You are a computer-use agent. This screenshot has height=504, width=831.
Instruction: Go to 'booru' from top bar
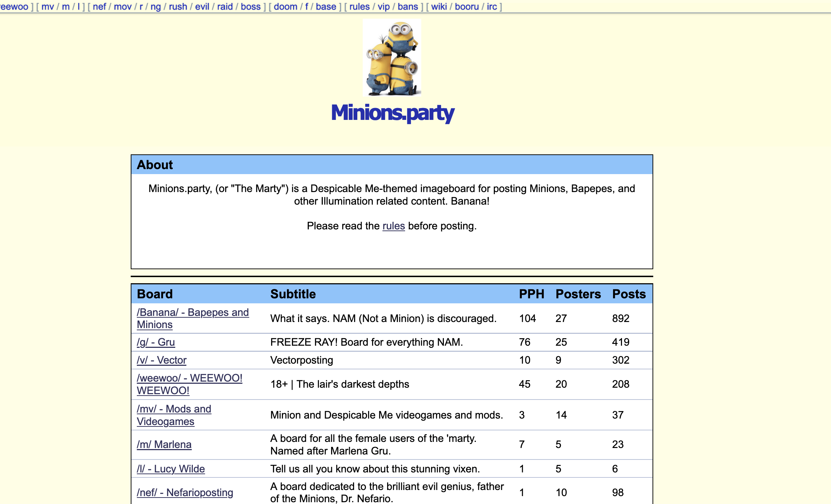pos(466,6)
